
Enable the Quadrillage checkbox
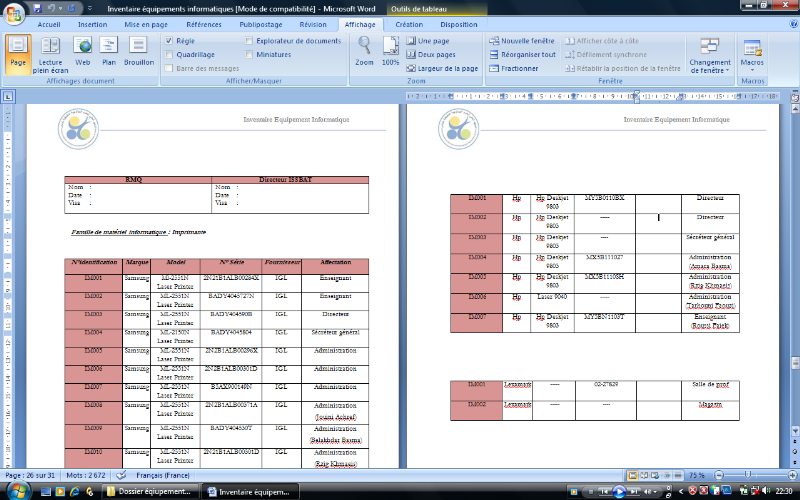[x=169, y=54]
